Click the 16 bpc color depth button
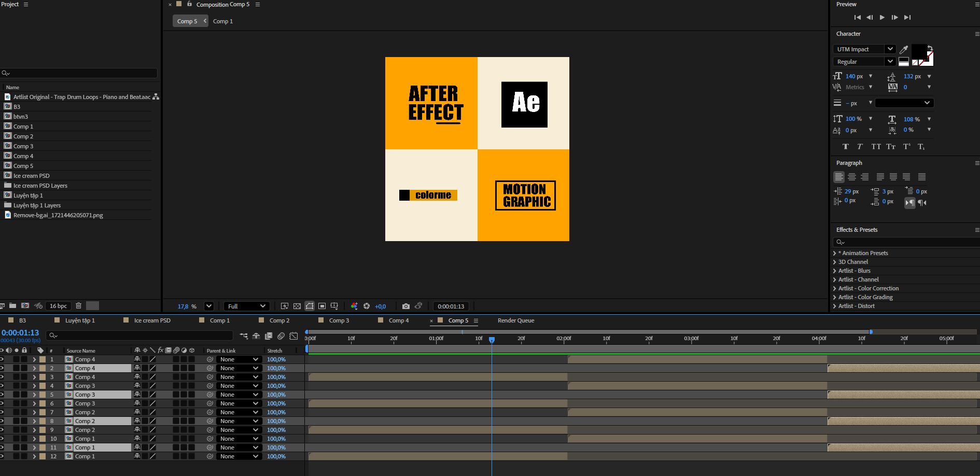The height and width of the screenshot is (476, 980). [58, 306]
